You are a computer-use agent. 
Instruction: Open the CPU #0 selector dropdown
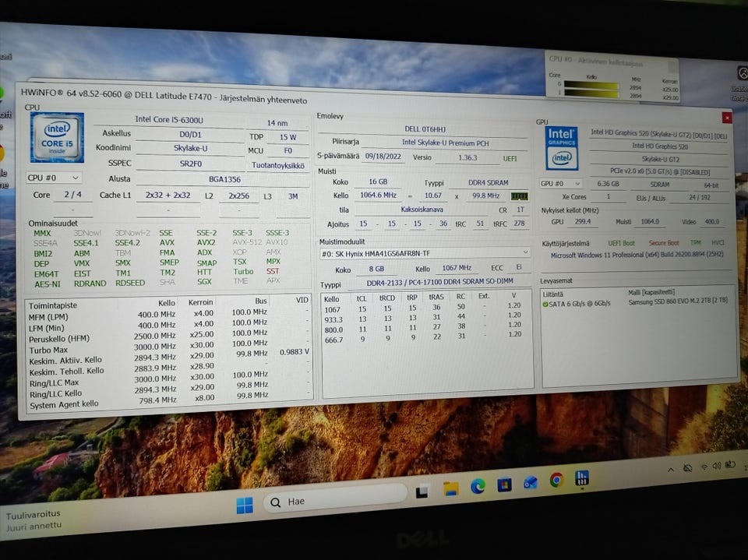[53, 178]
